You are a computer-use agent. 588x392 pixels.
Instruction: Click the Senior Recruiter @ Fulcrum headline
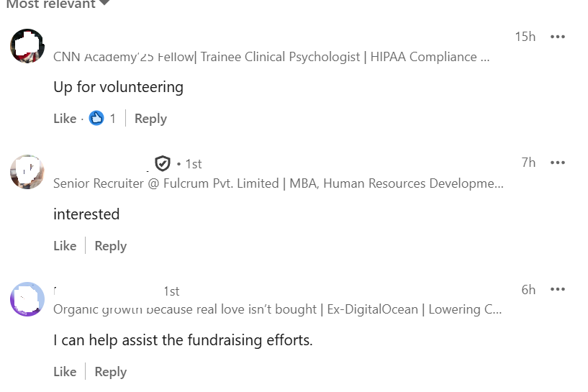tap(278, 183)
